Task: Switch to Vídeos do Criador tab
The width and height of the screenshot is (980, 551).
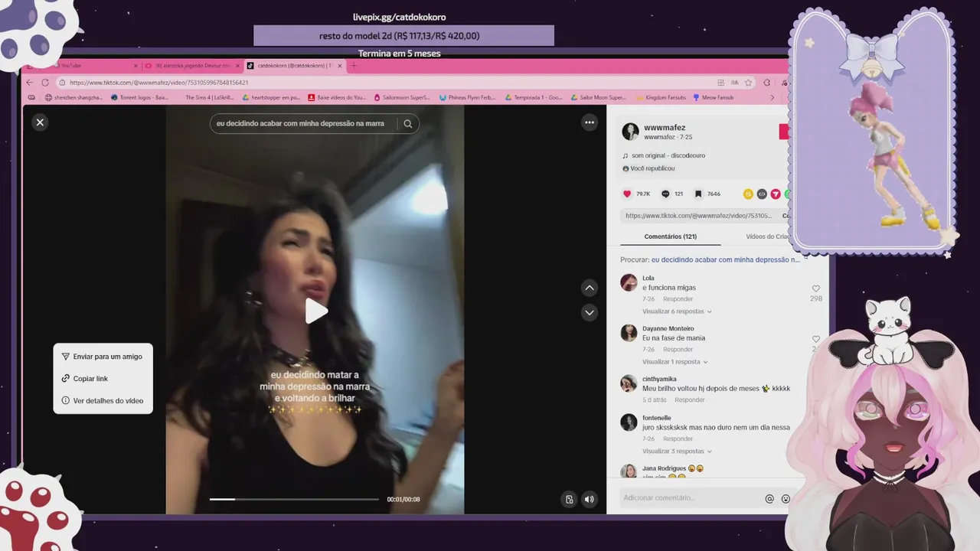Action: click(768, 236)
